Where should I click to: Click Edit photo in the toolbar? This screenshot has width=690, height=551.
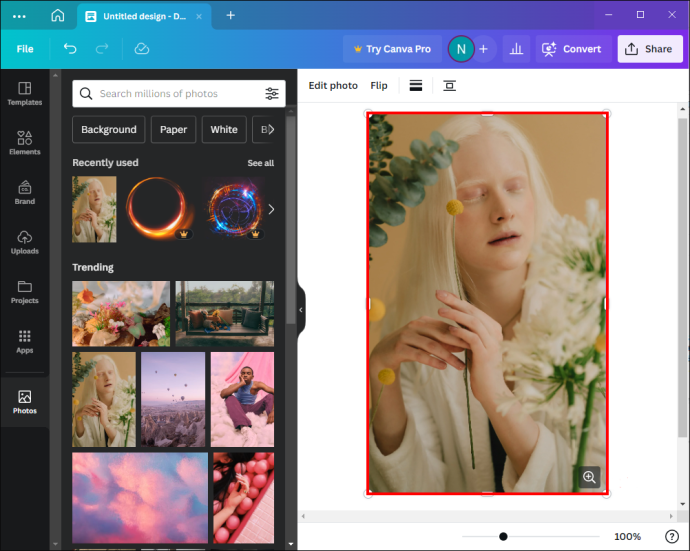[x=333, y=85]
